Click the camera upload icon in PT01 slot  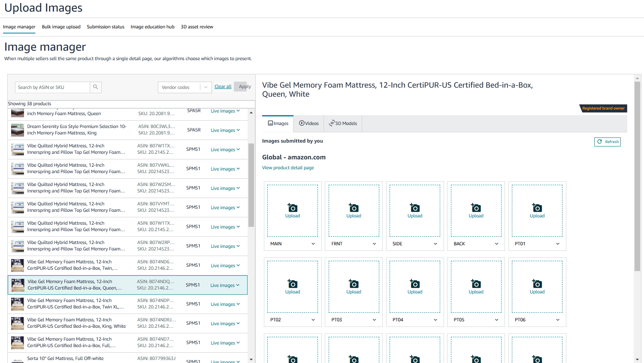537,208
